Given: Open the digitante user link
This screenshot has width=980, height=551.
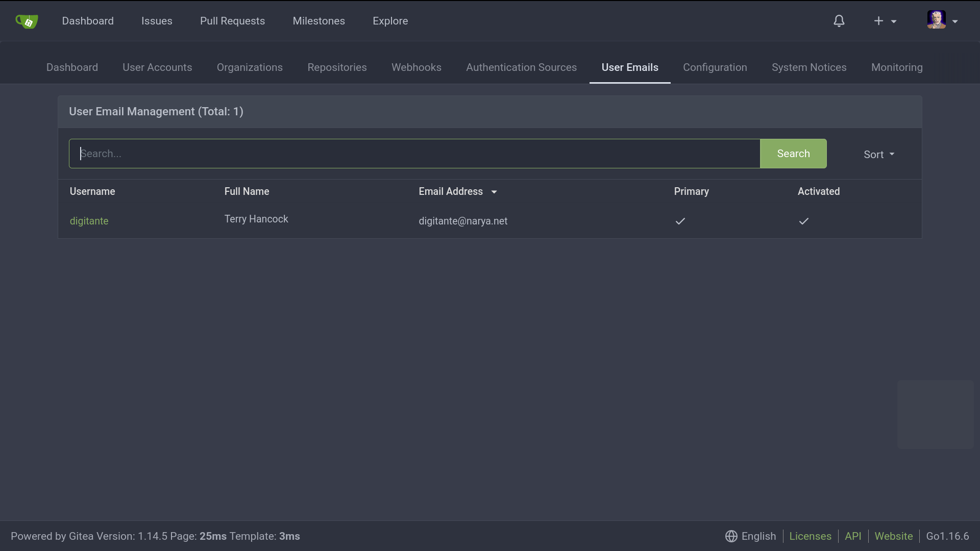Looking at the screenshot, I should 89,221.
